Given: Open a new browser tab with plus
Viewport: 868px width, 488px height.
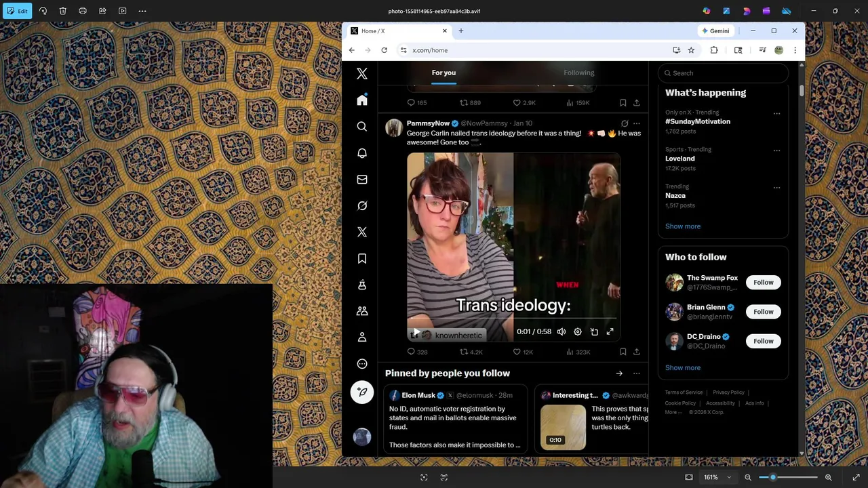Looking at the screenshot, I should 460,30.
